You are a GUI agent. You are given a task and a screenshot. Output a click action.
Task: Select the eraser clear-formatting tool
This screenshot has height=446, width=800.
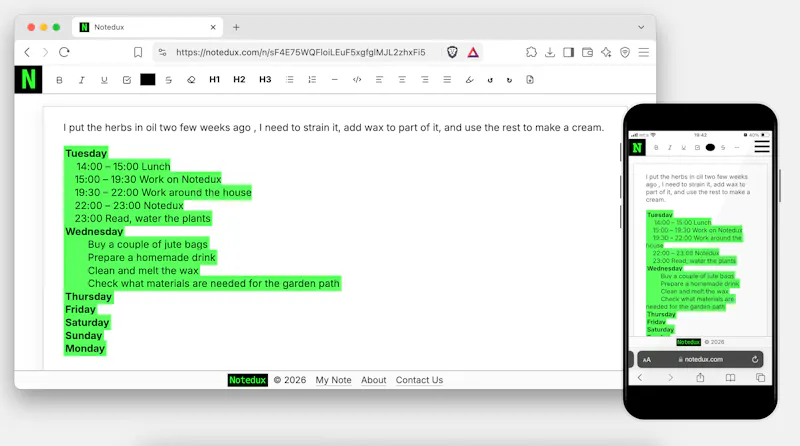coord(191,80)
